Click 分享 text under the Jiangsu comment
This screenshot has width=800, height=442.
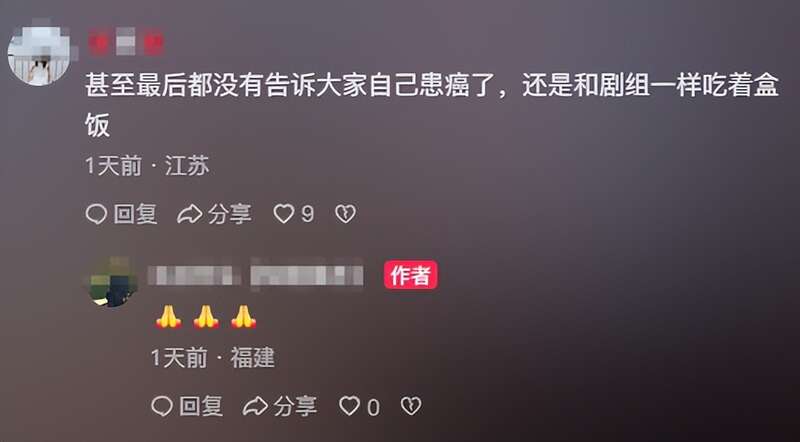pos(230,214)
